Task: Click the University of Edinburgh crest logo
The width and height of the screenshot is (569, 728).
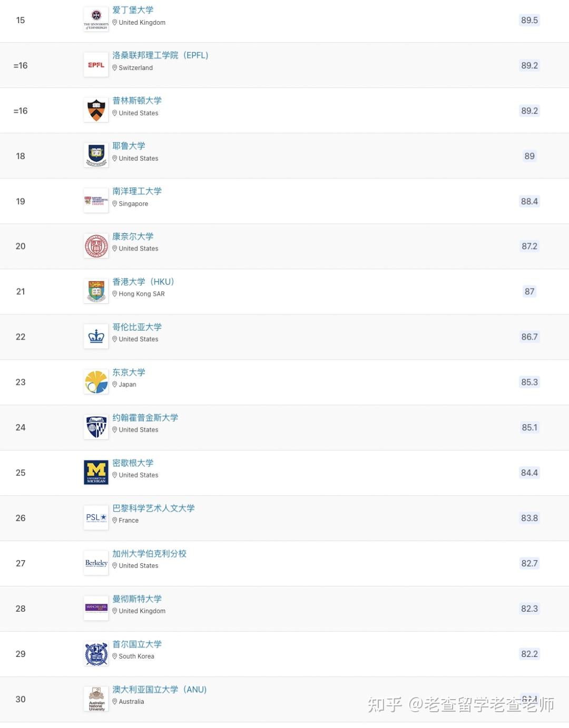Action: (x=96, y=20)
